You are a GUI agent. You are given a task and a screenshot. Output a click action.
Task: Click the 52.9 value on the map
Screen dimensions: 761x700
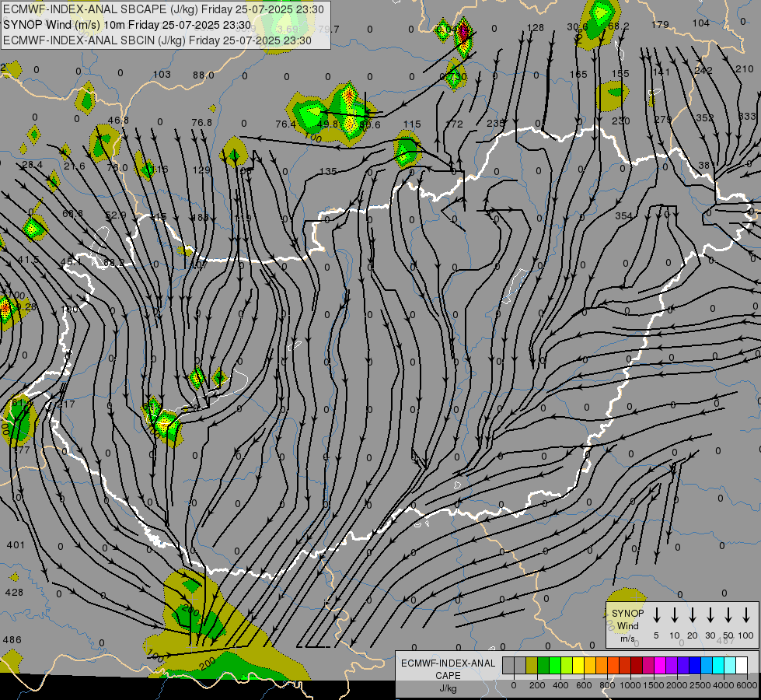coord(116,215)
